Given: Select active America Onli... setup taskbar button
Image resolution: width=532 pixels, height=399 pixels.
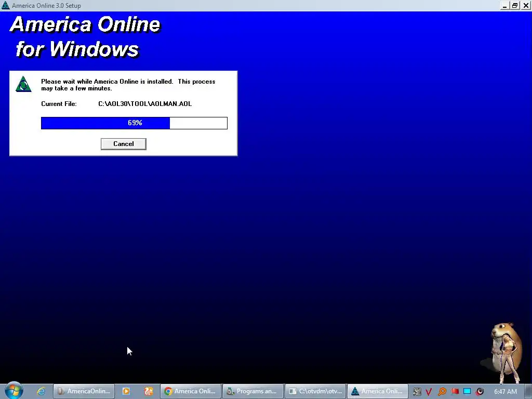Looking at the screenshot, I should click(378, 391).
